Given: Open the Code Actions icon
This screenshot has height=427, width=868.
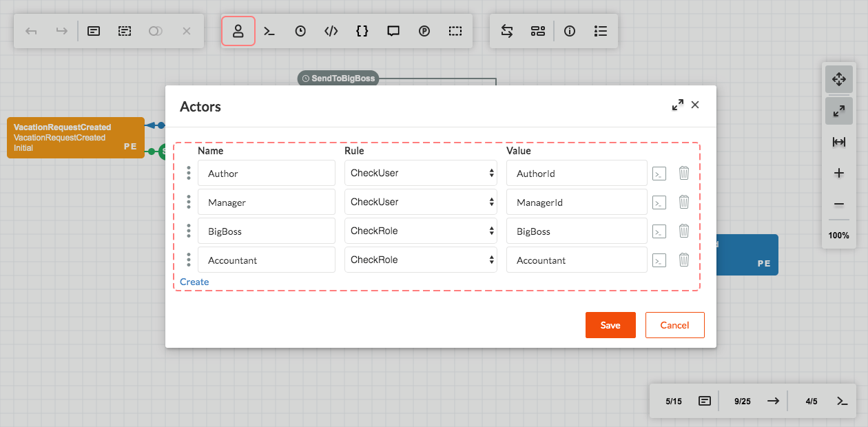Looking at the screenshot, I should pos(331,31).
